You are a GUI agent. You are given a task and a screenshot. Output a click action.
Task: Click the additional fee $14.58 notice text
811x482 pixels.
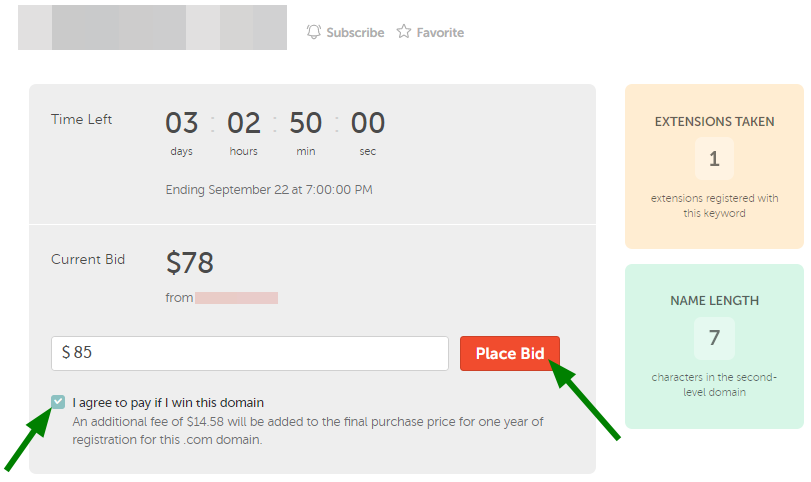(308, 431)
